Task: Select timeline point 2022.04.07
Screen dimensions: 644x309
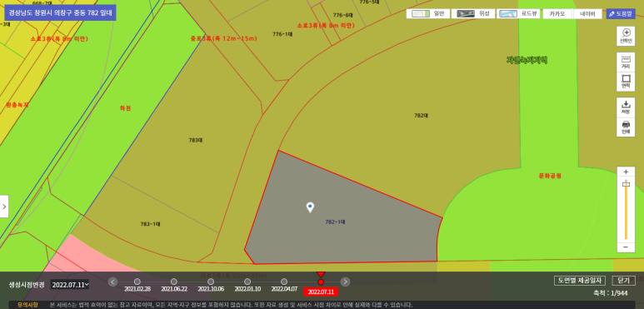Action: pyautogui.click(x=284, y=282)
